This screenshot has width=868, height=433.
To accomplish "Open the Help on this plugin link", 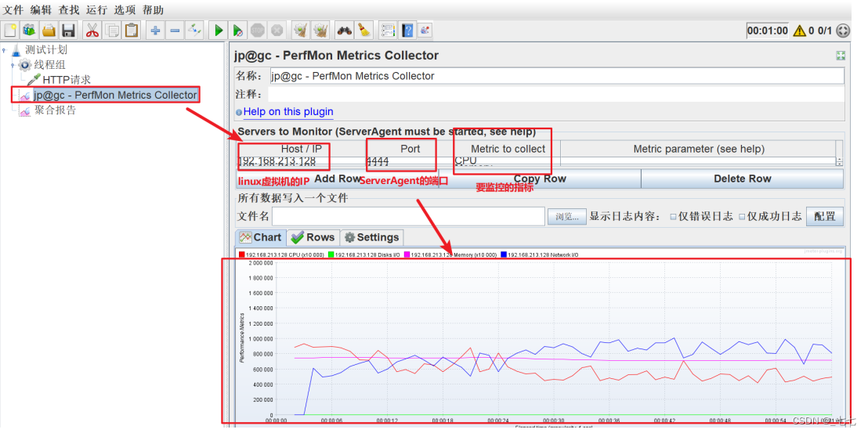I will coord(288,112).
